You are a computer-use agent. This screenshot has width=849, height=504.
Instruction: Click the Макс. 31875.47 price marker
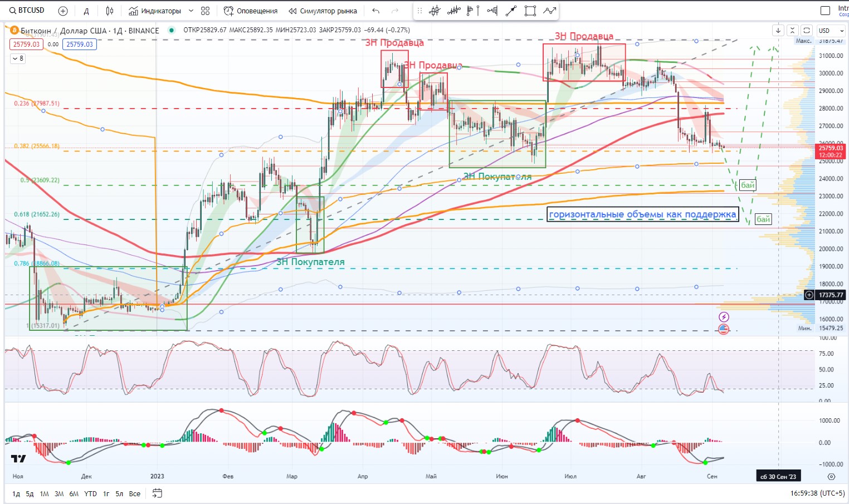[821, 41]
